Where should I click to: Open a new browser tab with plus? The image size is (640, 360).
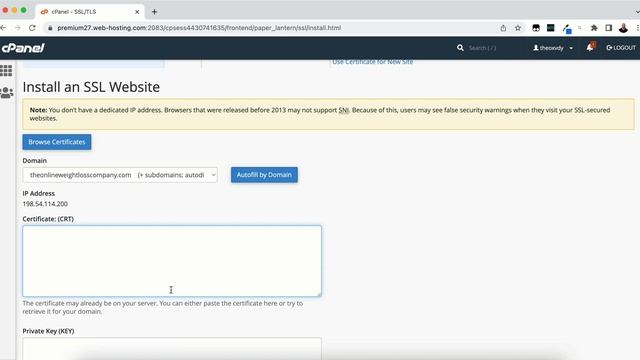pos(154,12)
